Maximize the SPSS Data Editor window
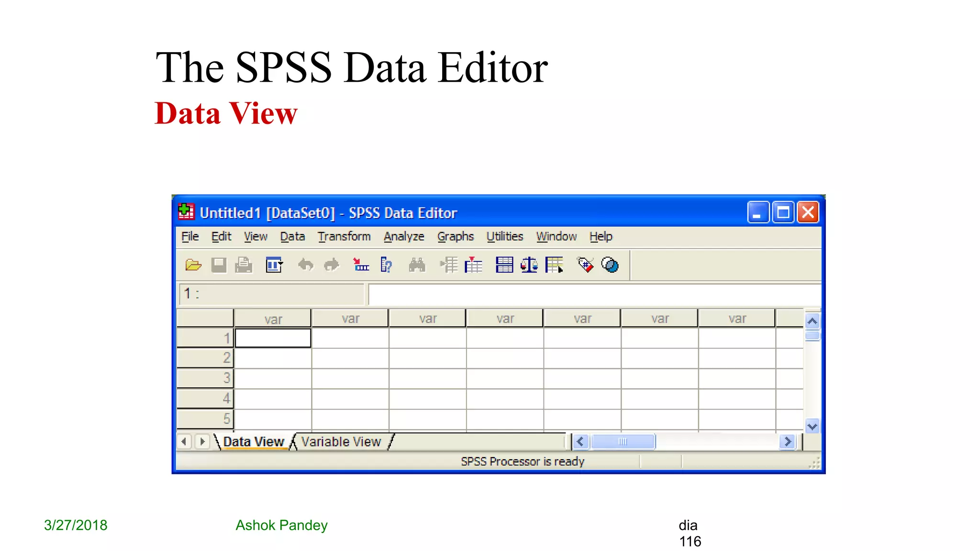Viewport: 980px width, 551px height. pyautogui.click(x=783, y=212)
